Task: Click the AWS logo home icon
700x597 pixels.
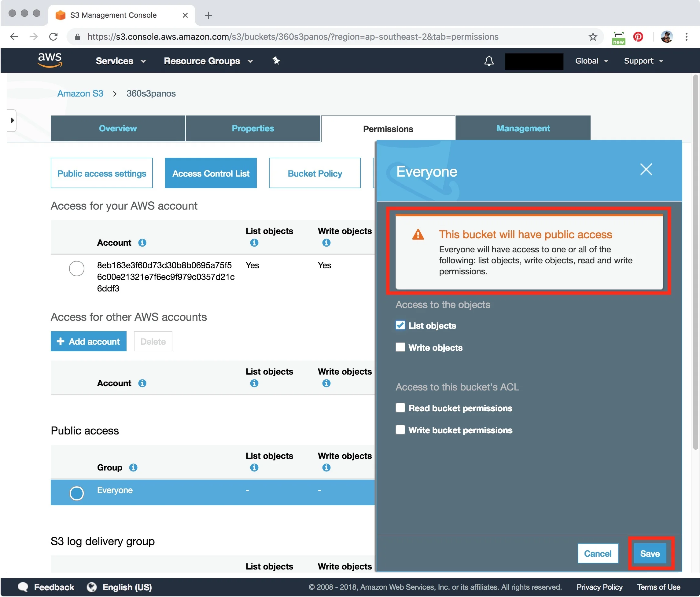Action: pyautogui.click(x=50, y=60)
